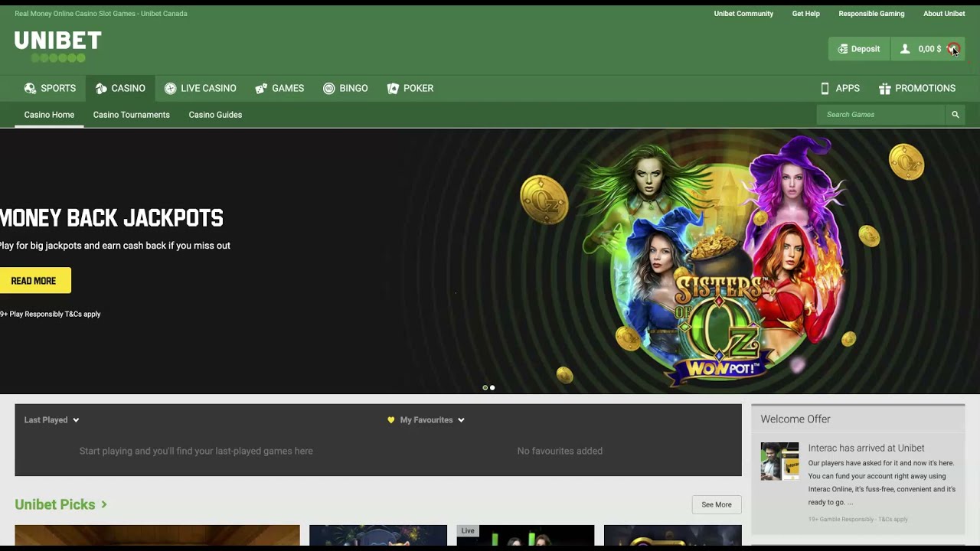Click the Deposit button
The height and width of the screenshot is (551, 980).
click(x=859, y=49)
